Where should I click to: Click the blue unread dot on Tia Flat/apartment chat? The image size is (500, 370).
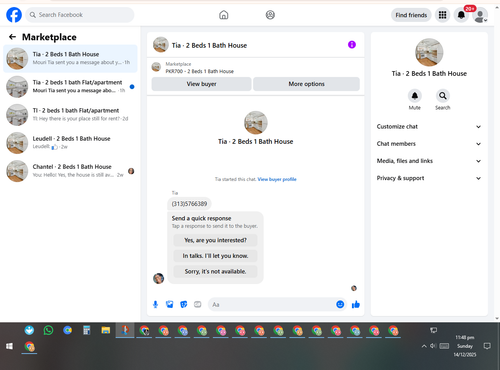(x=132, y=87)
